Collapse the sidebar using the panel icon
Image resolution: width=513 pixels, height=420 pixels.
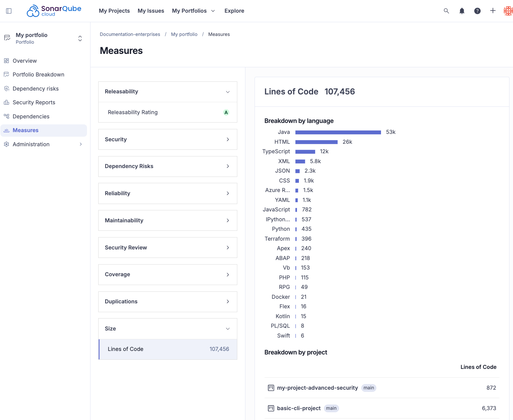(9, 11)
